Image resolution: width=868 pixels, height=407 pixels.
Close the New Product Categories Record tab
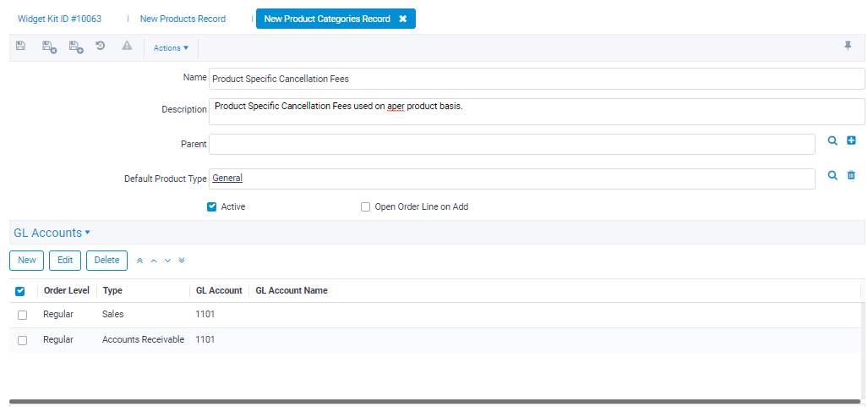(x=403, y=19)
